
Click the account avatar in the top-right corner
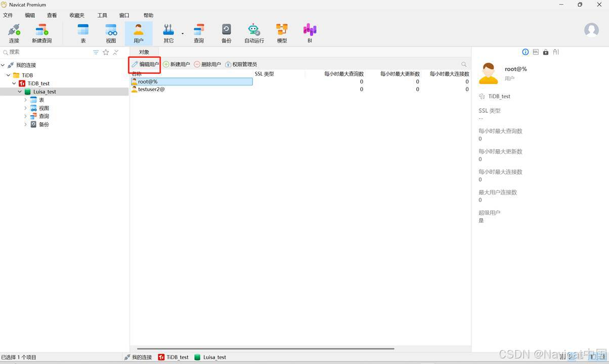(x=591, y=30)
